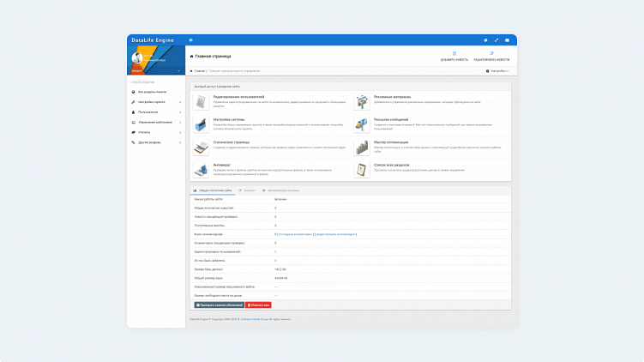This screenshot has width=644, height=362.
Task: Click the Рассылка сообщений mailbox icon
Action: [x=362, y=124]
